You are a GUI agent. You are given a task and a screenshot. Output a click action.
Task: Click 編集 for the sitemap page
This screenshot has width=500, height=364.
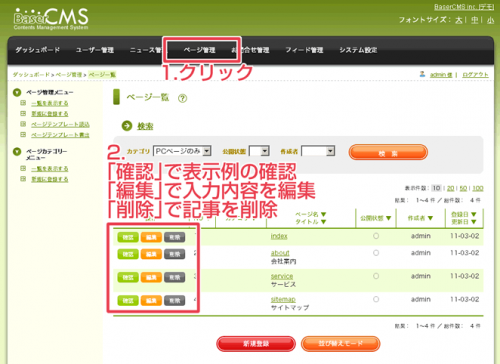(x=151, y=300)
